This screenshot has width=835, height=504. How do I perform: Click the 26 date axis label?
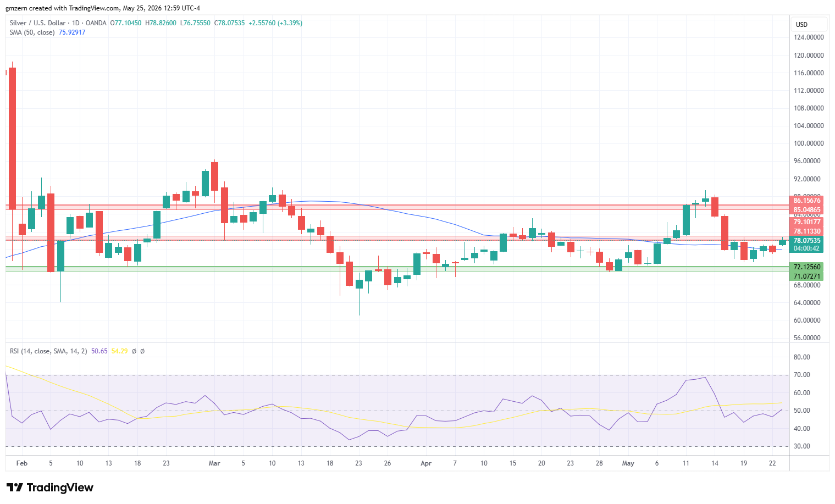click(388, 463)
